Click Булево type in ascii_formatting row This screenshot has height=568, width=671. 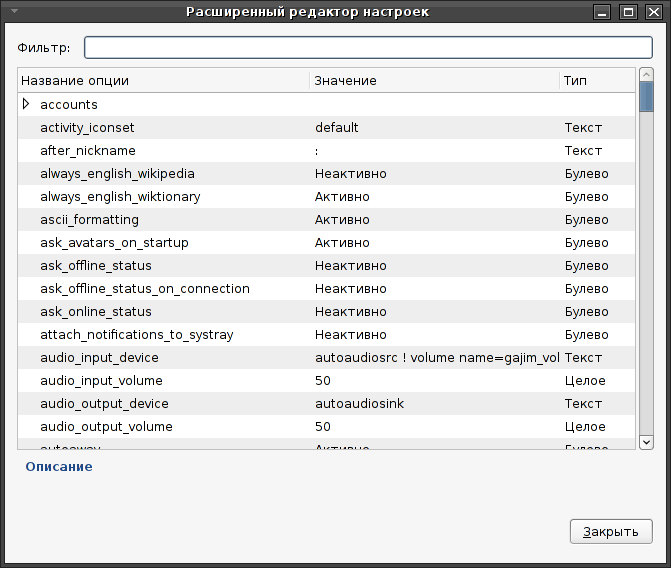587,220
